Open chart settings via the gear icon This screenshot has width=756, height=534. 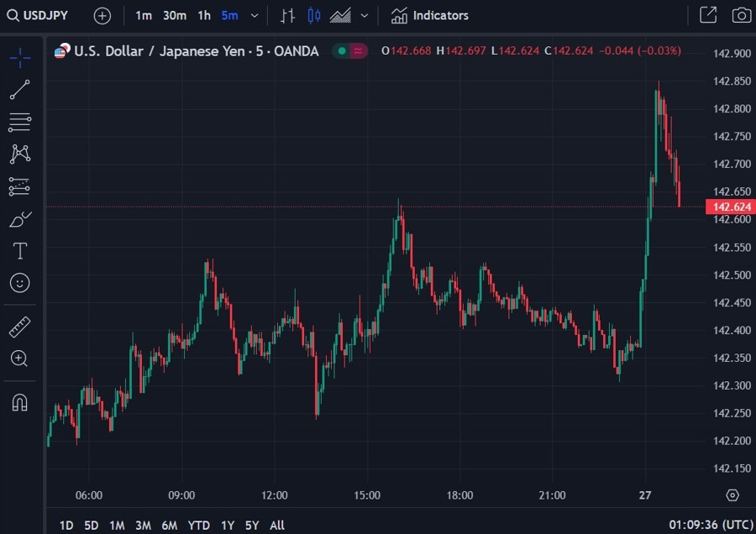pyautogui.click(x=732, y=495)
